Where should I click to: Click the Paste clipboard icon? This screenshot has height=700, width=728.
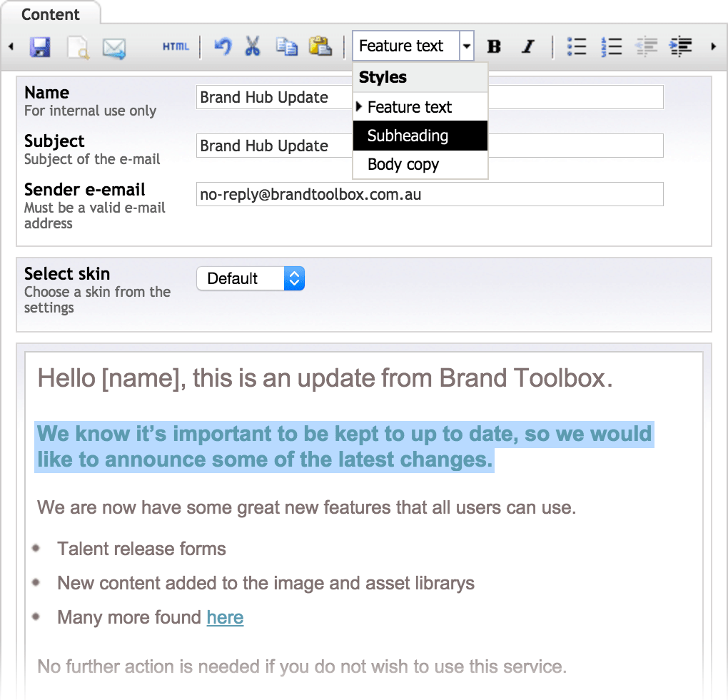coord(320,47)
